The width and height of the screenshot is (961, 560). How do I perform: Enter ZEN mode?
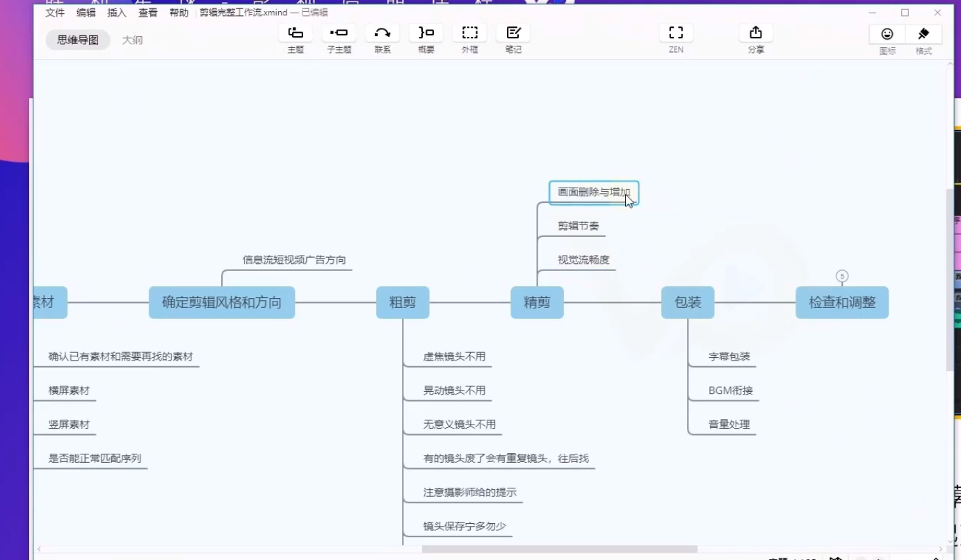pyautogui.click(x=676, y=33)
